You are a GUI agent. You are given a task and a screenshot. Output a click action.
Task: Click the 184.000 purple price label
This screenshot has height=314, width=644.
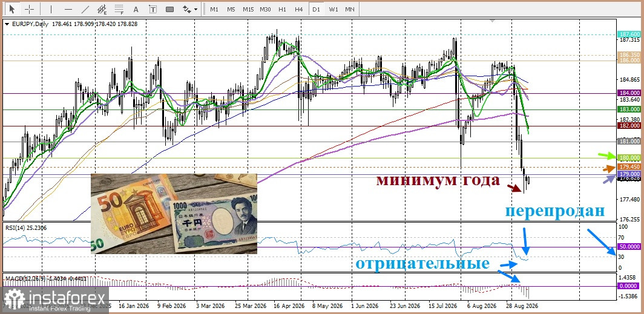[x=628, y=93]
